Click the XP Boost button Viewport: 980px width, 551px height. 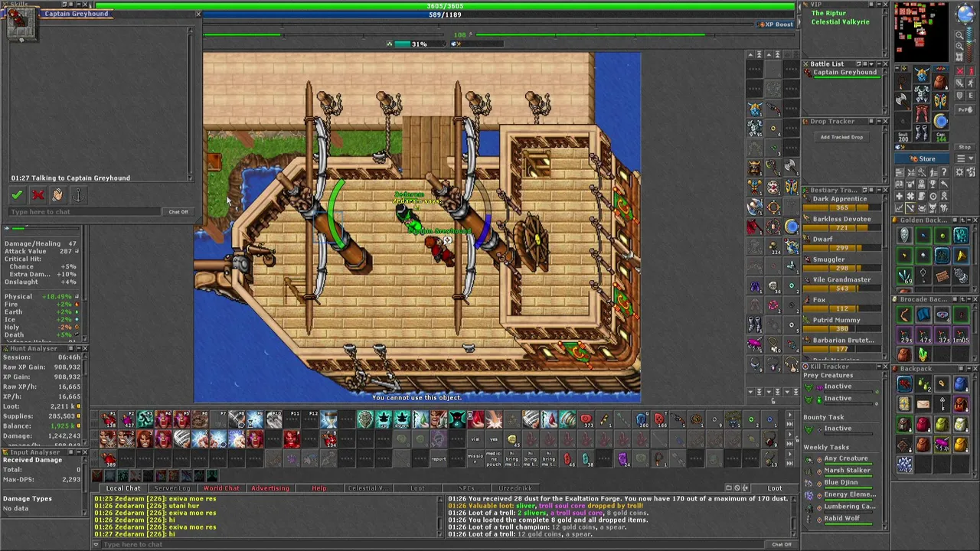pyautogui.click(x=776, y=24)
